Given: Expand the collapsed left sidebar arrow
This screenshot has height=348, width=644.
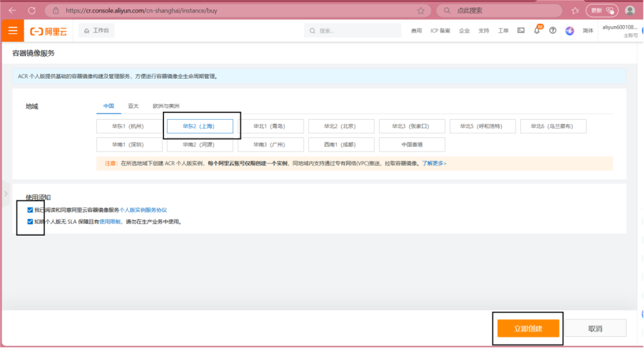Looking at the screenshot, I should 6,193.
